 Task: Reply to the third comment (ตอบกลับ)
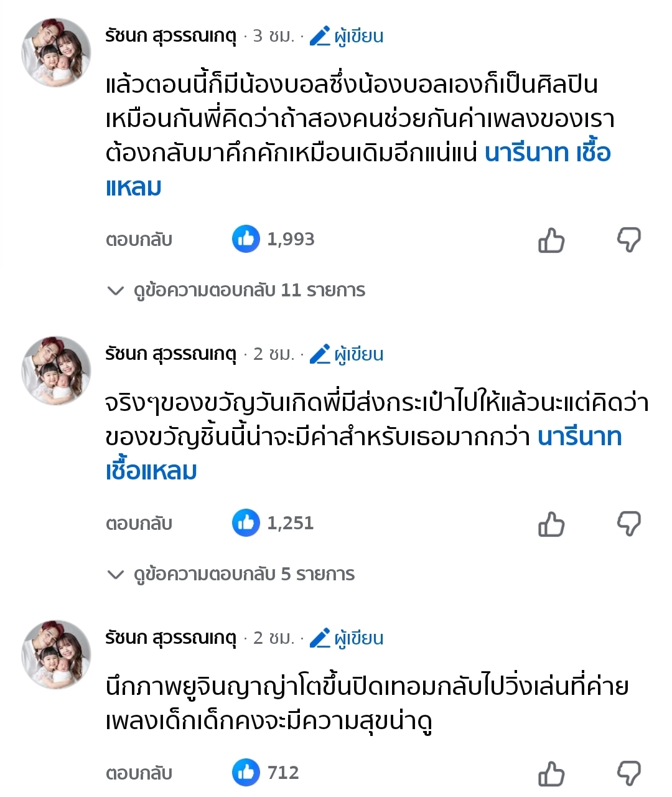point(139,773)
